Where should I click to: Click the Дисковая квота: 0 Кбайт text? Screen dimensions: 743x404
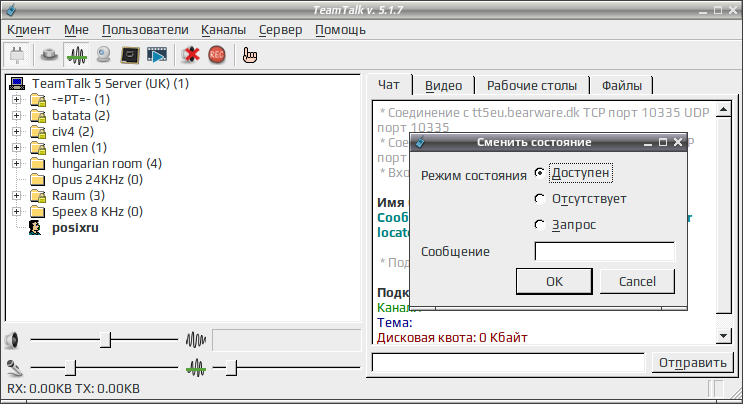(452, 338)
